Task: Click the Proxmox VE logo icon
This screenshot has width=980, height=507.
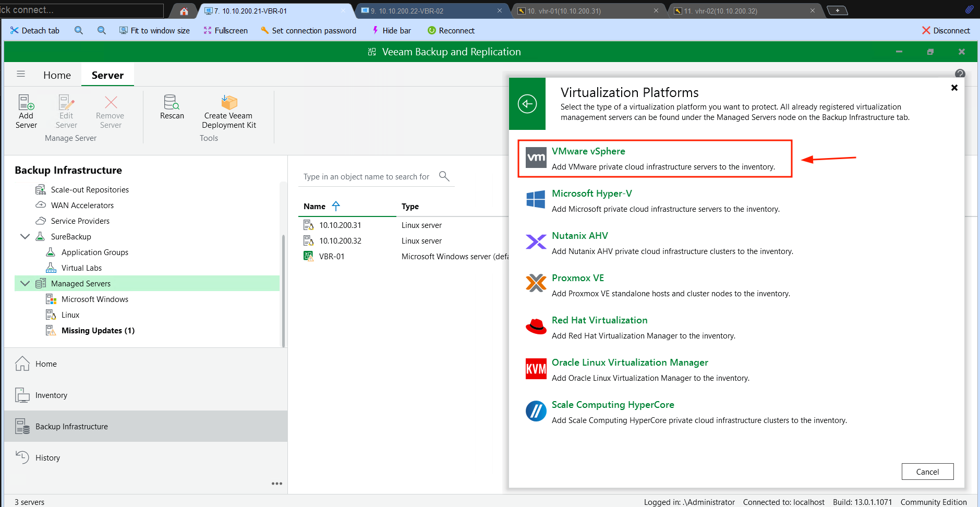Action: point(536,284)
